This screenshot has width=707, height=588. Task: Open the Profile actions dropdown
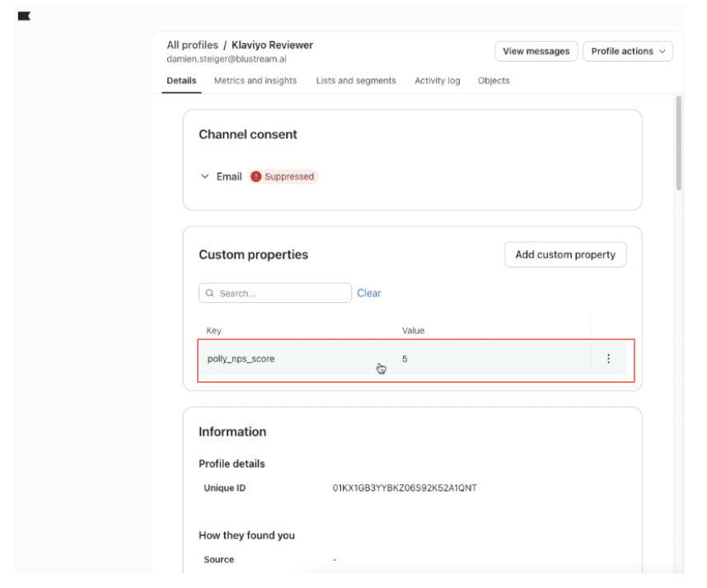(x=628, y=51)
